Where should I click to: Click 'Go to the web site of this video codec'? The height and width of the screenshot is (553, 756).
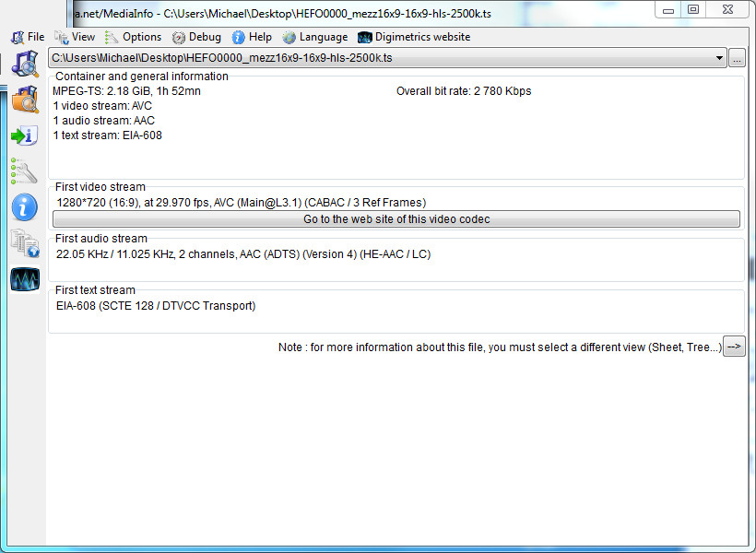tap(396, 218)
